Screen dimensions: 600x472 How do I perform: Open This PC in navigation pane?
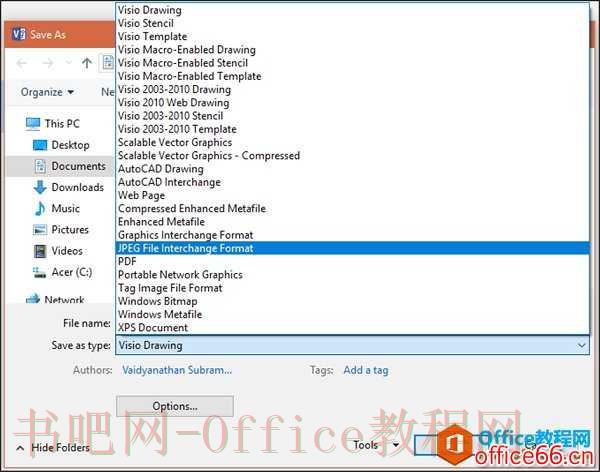click(62, 124)
